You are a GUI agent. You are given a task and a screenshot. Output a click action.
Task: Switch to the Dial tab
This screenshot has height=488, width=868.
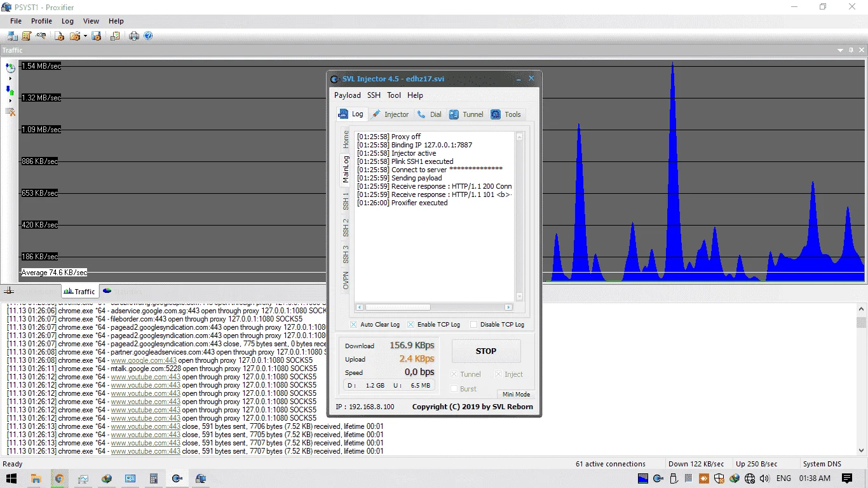(429, 114)
